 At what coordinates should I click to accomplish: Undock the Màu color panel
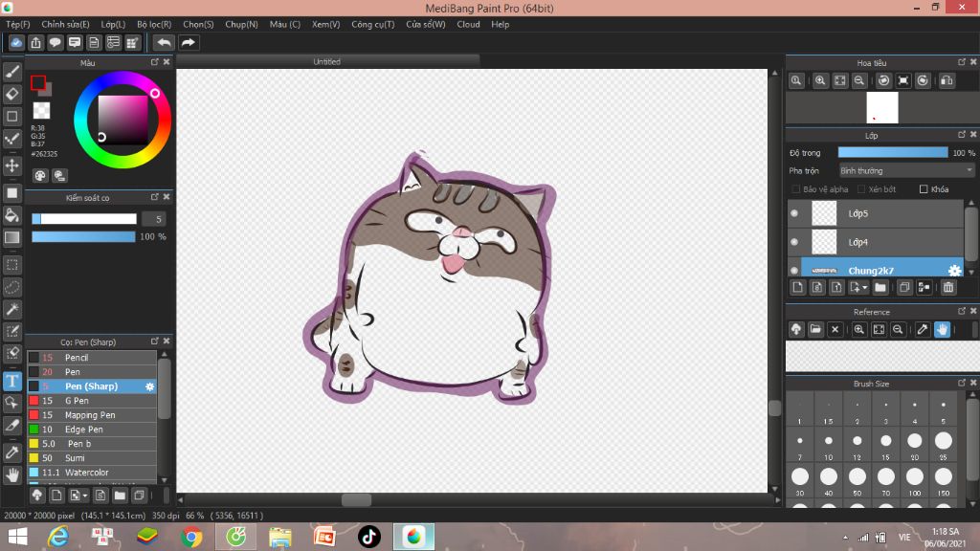[x=154, y=62]
